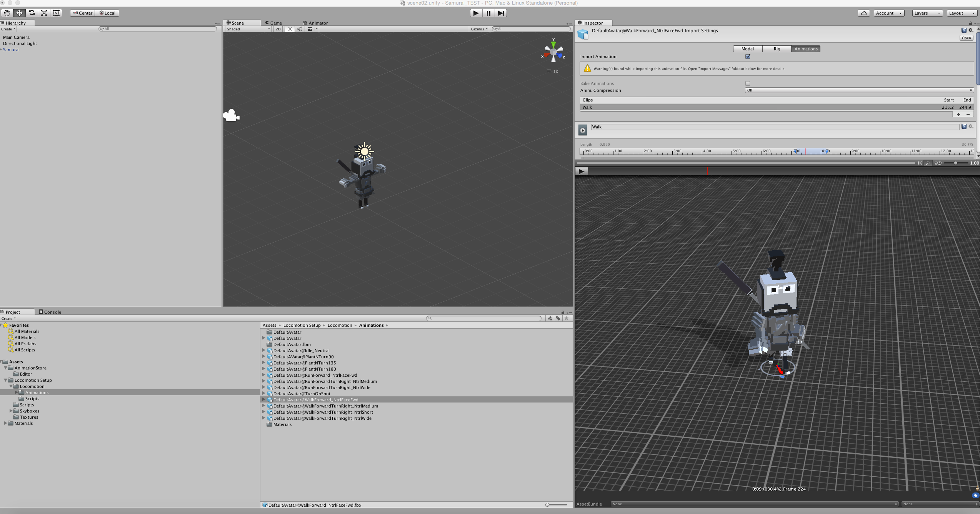
Task: Open the Layout dropdown
Action: pyautogui.click(x=962, y=13)
